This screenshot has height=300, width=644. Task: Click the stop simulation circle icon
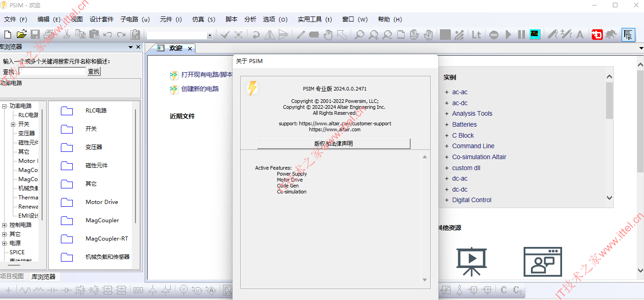[494, 35]
